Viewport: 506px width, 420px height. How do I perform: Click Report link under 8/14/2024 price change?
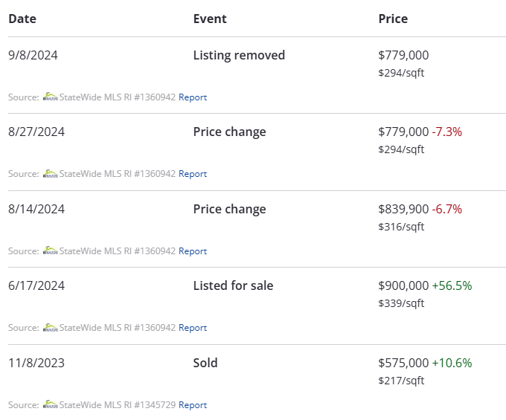pyautogui.click(x=193, y=251)
